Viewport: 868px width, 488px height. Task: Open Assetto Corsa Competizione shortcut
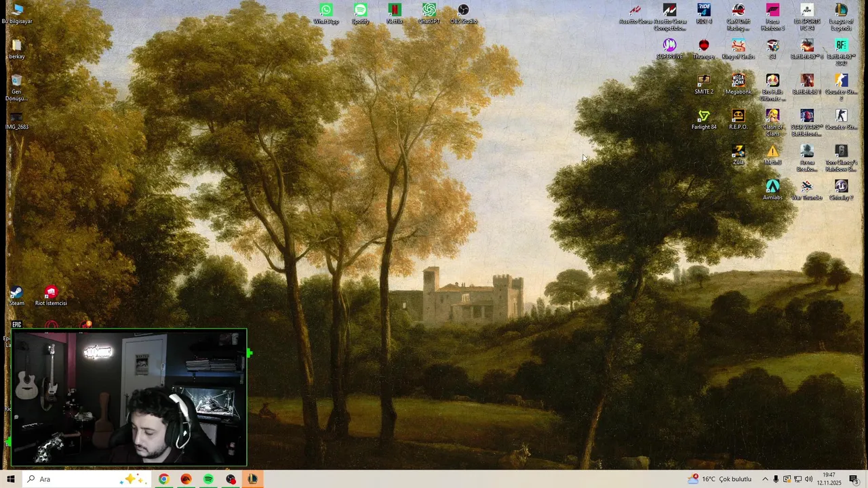[x=669, y=17]
